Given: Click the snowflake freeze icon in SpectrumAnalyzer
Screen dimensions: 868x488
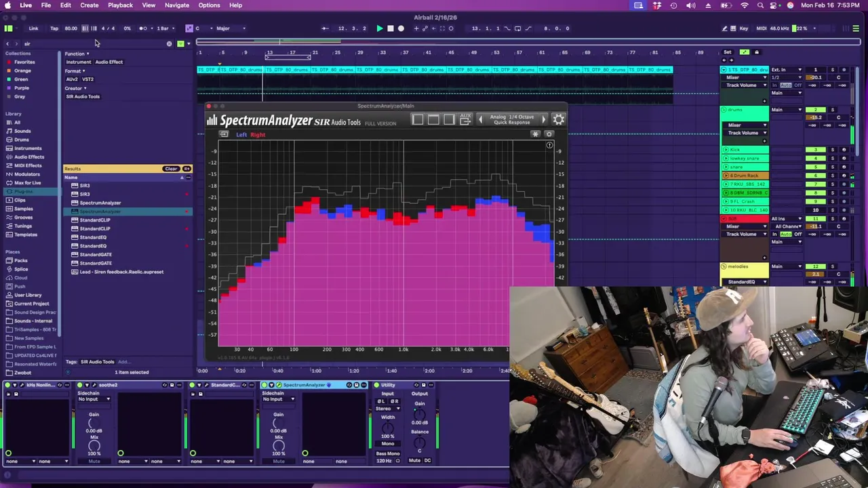Looking at the screenshot, I should pos(535,134).
